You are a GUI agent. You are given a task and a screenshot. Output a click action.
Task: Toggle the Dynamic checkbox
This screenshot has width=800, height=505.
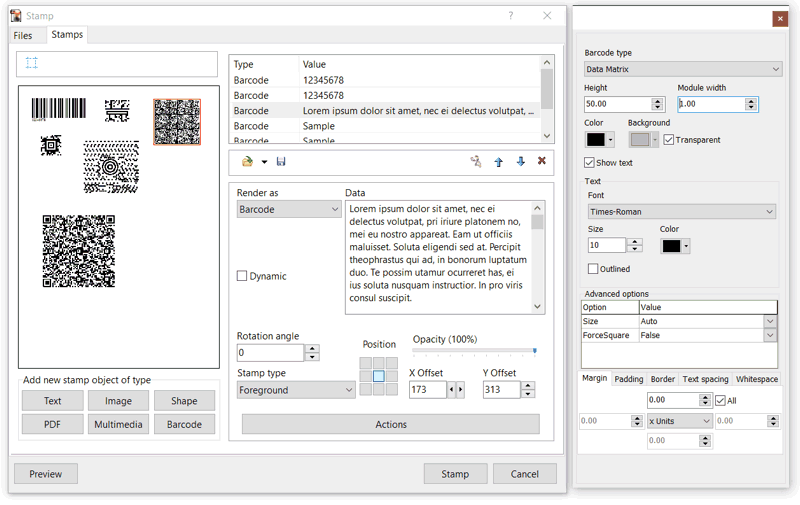[x=242, y=276]
